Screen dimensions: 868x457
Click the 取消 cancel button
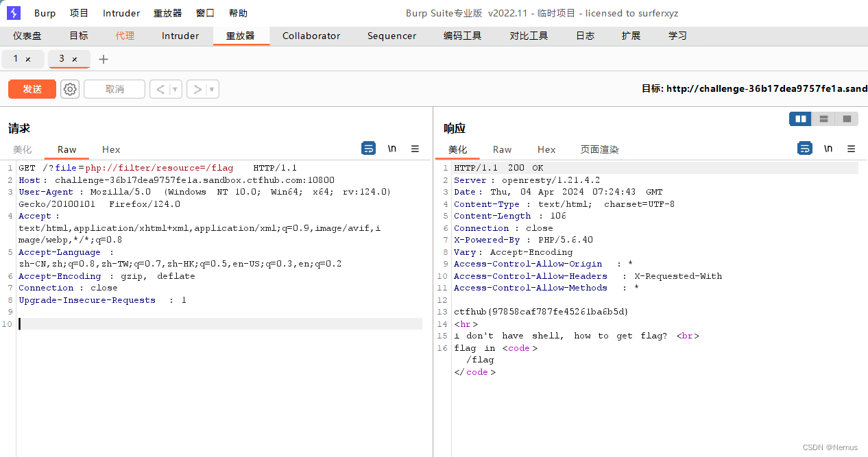point(114,89)
